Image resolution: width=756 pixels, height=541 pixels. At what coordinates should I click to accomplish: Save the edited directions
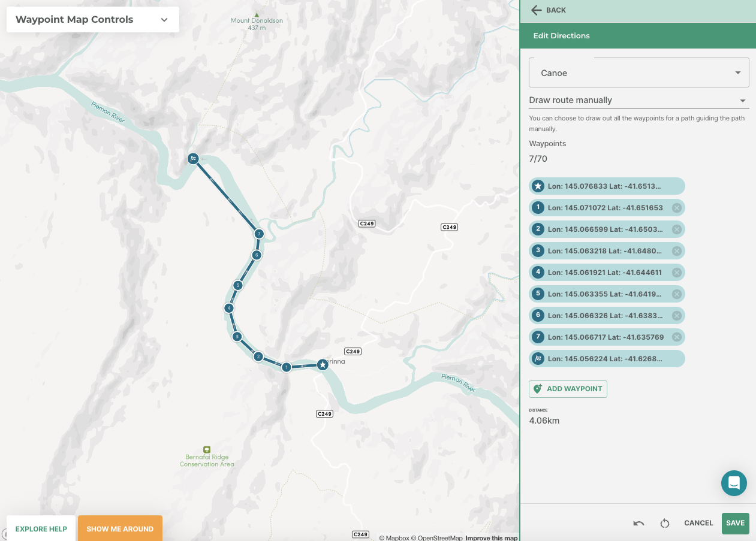pos(735,523)
